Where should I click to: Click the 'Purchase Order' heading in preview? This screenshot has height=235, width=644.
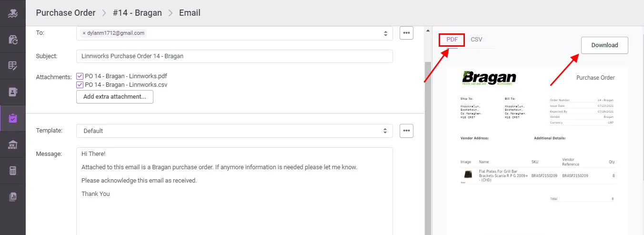click(595, 78)
